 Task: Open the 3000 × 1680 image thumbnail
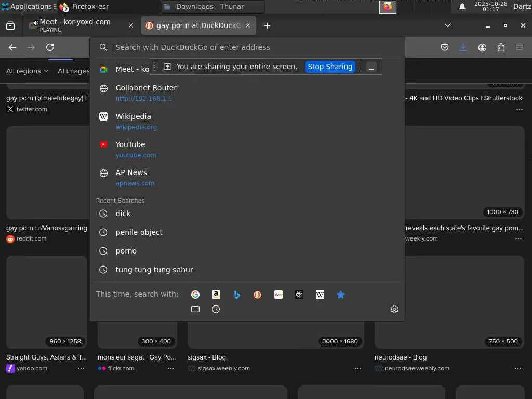[x=275, y=335]
